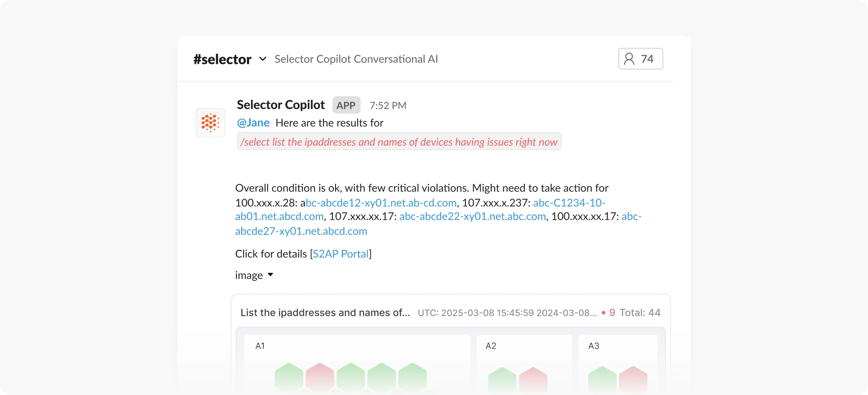Click the Selector Copilot Conversational AI description
Screen dimensions: 868x395
pos(356,59)
